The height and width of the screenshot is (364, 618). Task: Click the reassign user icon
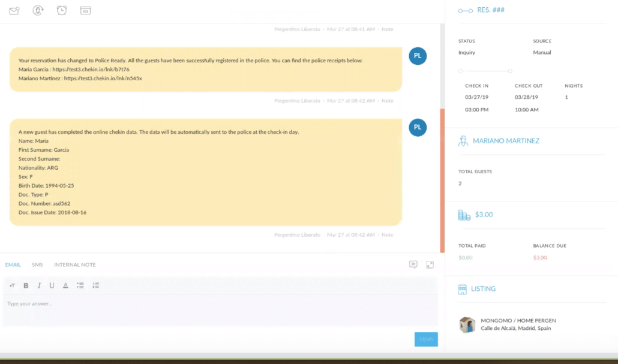(x=38, y=10)
